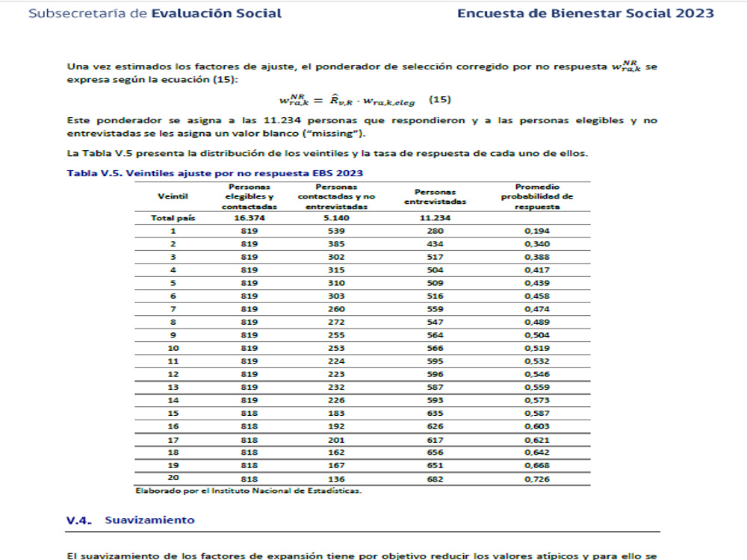This screenshot has width=747, height=560.
Task: Click the value 539 in veintil 1 row
Action: pyautogui.click(x=336, y=231)
